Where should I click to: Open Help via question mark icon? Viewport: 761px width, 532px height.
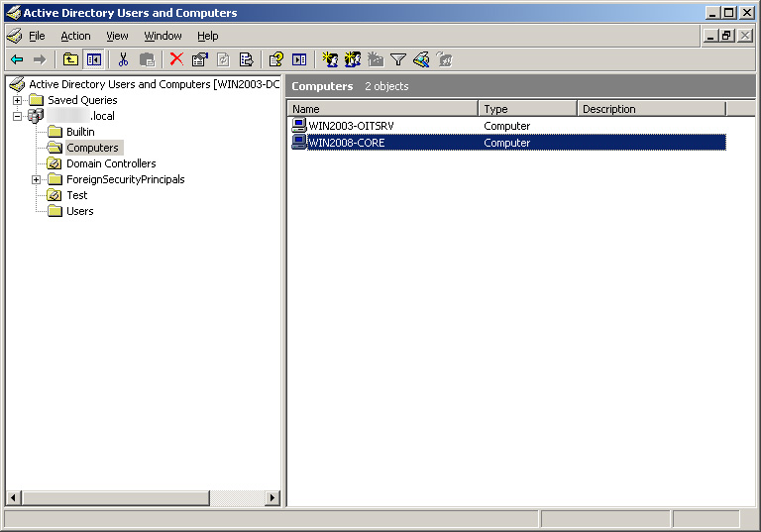(x=276, y=59)
